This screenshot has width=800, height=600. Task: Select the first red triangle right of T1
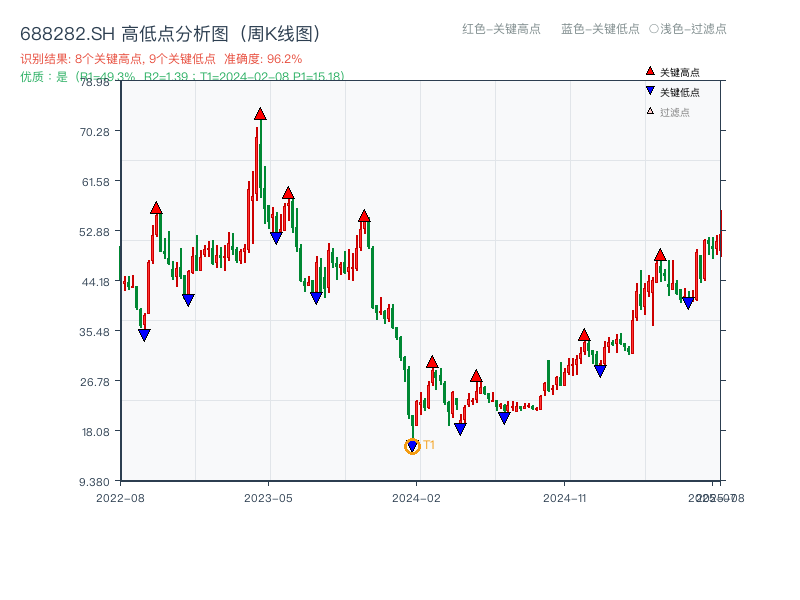point(432,362)
